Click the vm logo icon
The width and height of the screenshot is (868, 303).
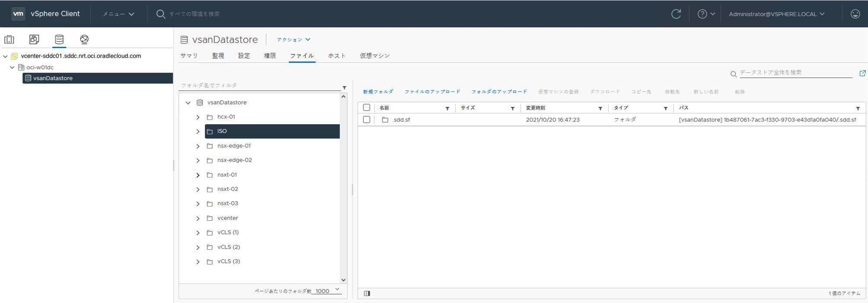(x=18, y=13)
